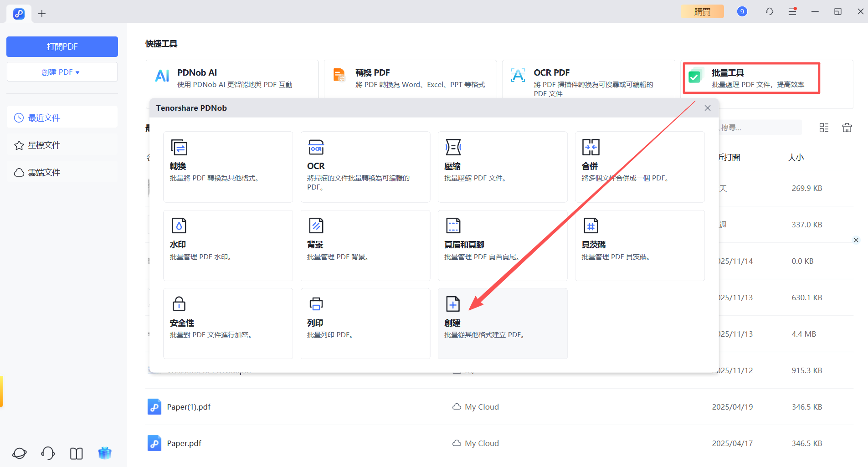Open the batch Compress PDF tool
868x467 pixels.
[x=502, y=167]
